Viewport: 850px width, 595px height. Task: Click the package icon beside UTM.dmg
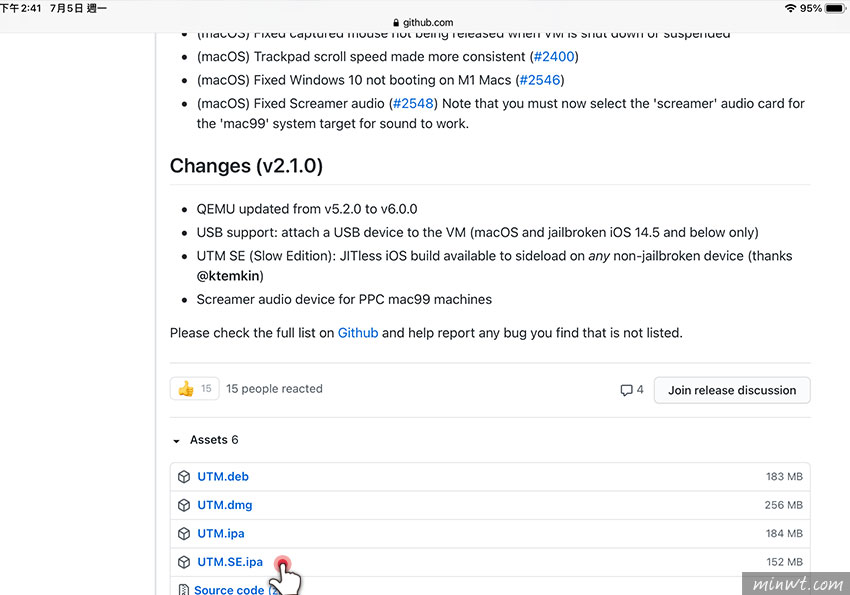[184, 505]
